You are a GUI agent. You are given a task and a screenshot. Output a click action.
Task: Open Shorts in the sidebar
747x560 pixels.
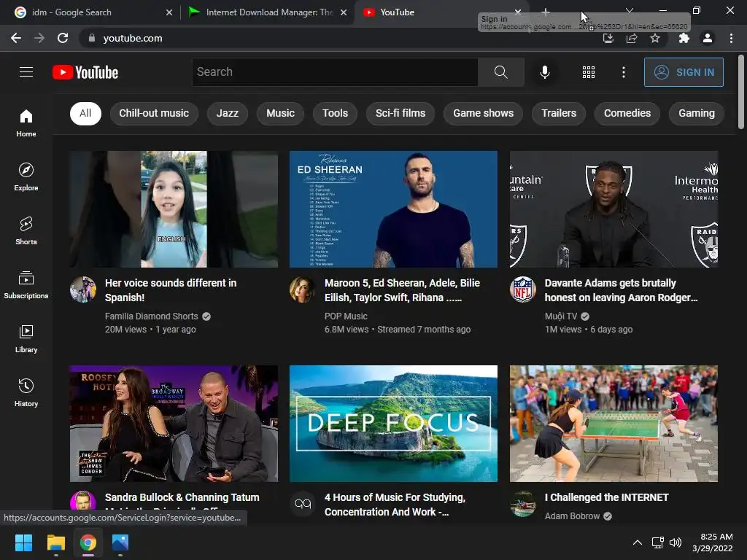[26, 230]
